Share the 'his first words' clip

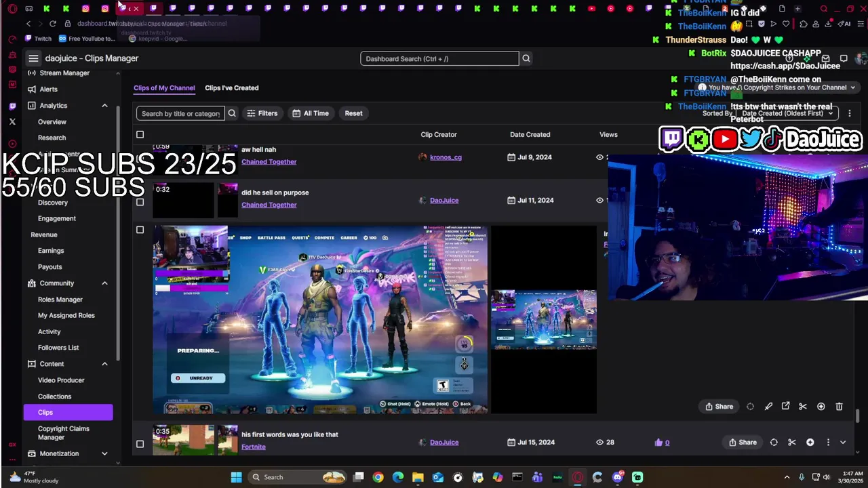(x=743, y=443)
